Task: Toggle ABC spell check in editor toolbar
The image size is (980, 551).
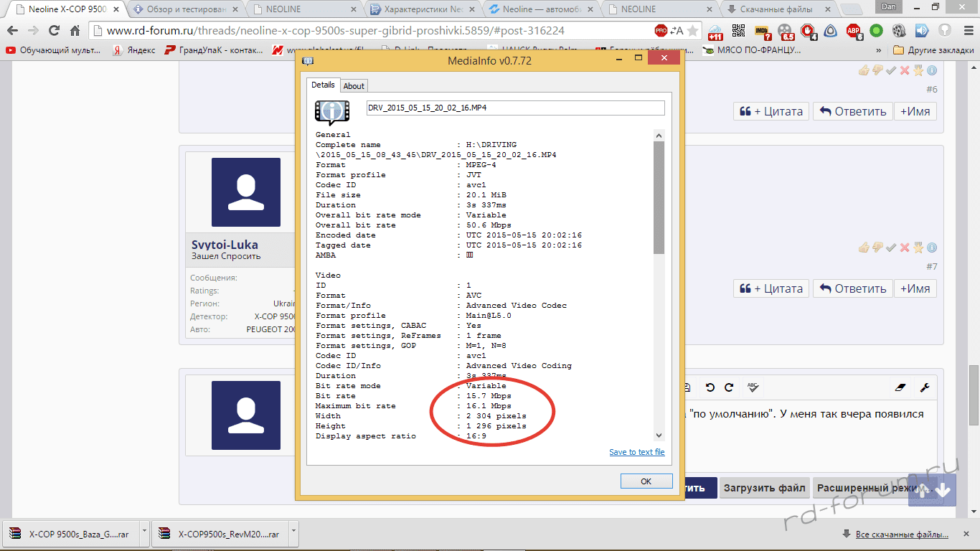Action: pos(753,387)
